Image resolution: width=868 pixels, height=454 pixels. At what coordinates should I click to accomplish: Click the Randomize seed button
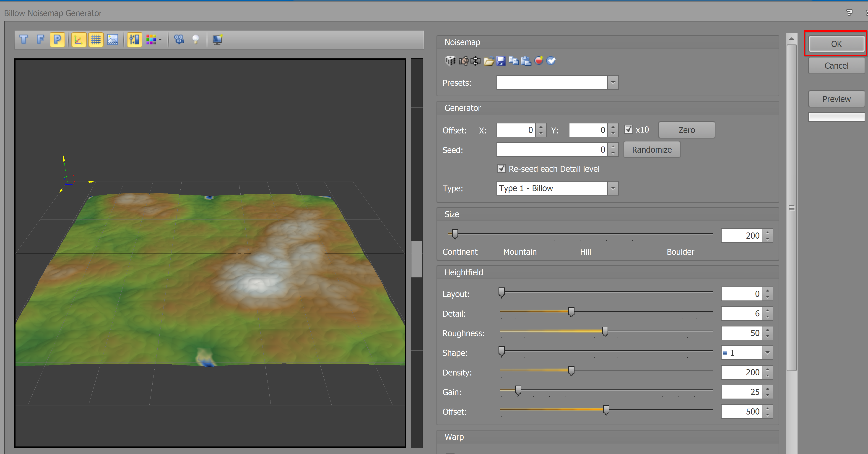tap(651, 150)
